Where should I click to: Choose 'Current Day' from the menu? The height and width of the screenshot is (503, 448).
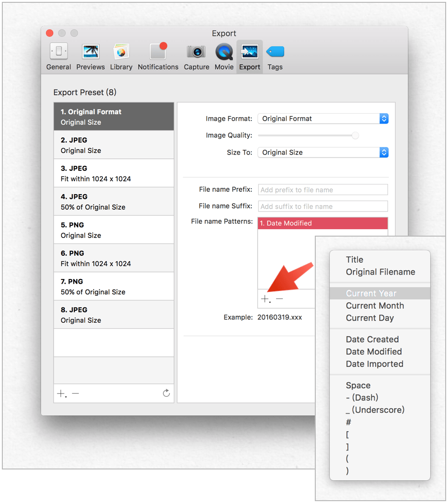coord(380,318)
